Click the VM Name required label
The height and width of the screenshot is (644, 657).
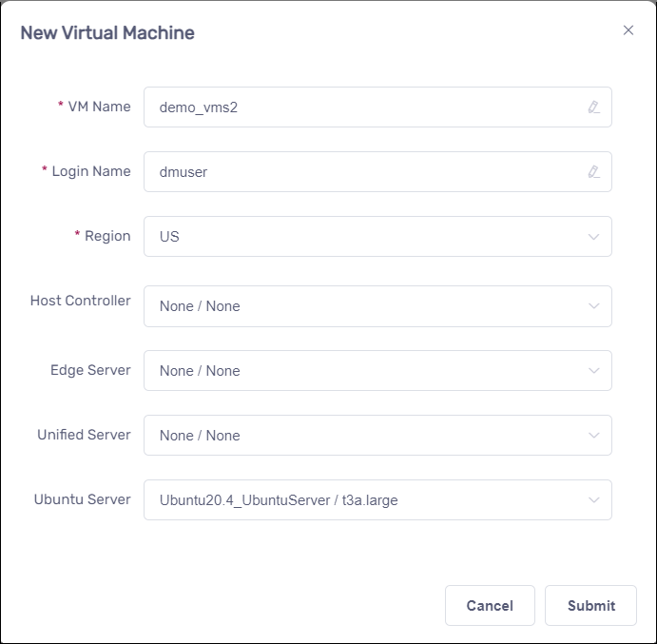(99, 107)
